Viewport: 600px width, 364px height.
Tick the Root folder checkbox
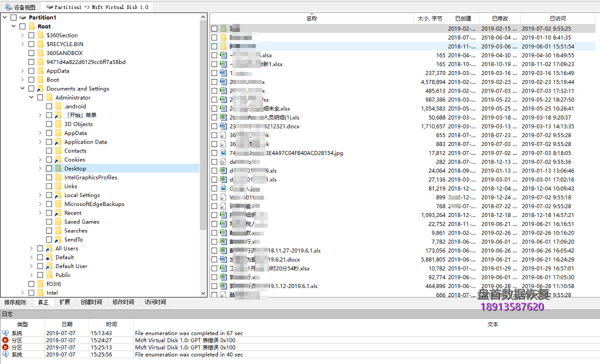22,26
